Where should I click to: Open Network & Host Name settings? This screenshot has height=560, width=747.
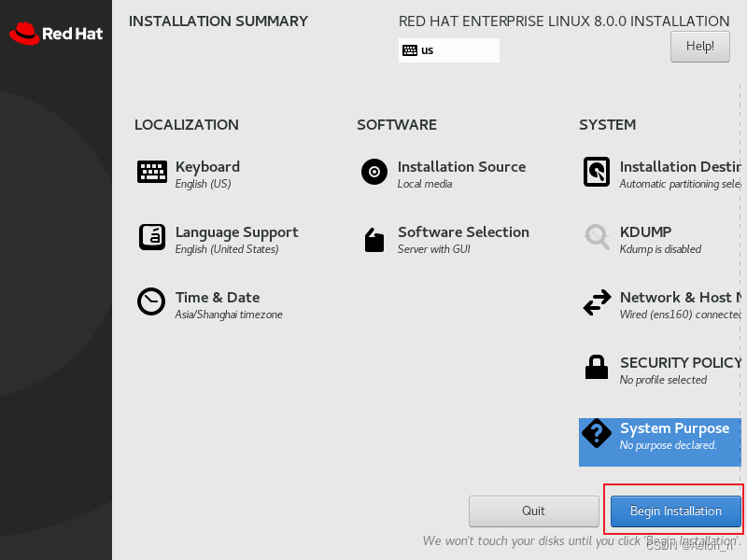click(x=681, y=297)
